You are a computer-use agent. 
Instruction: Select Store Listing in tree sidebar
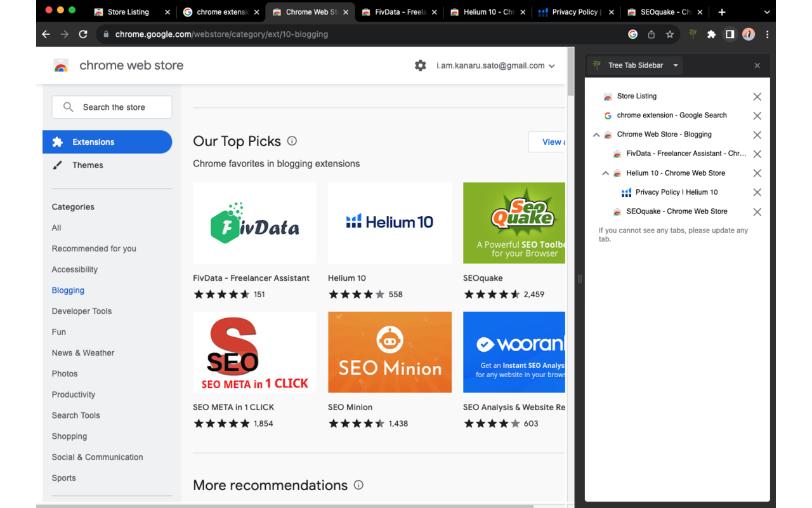pos(636,97)
